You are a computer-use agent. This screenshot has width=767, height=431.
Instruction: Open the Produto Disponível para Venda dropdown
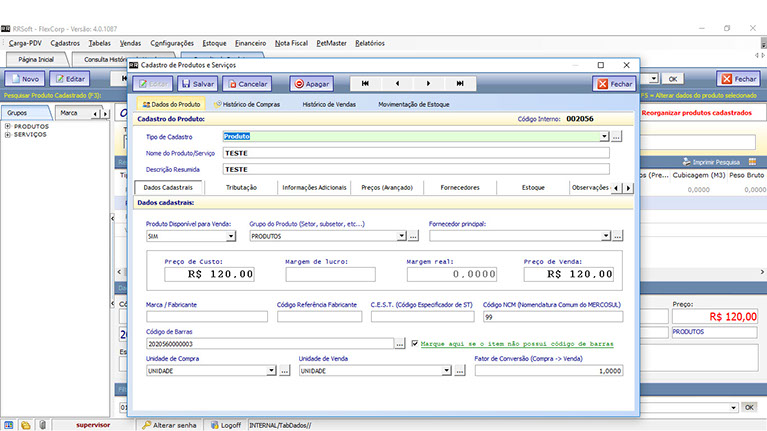[231, 236]
